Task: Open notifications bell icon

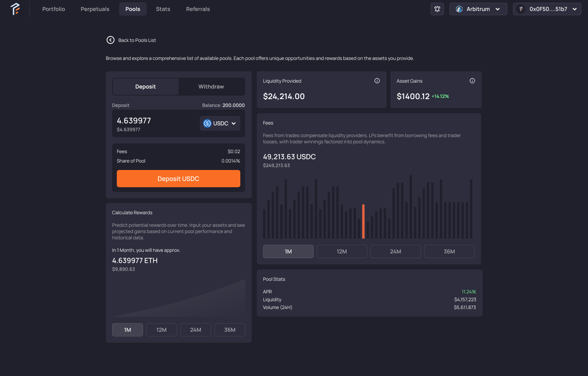Action: (x=437, y=9)
